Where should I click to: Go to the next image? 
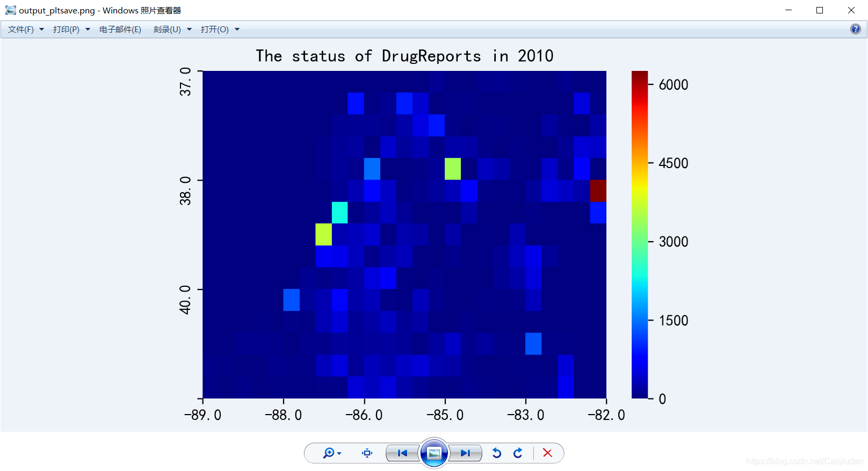click(465, 453)
